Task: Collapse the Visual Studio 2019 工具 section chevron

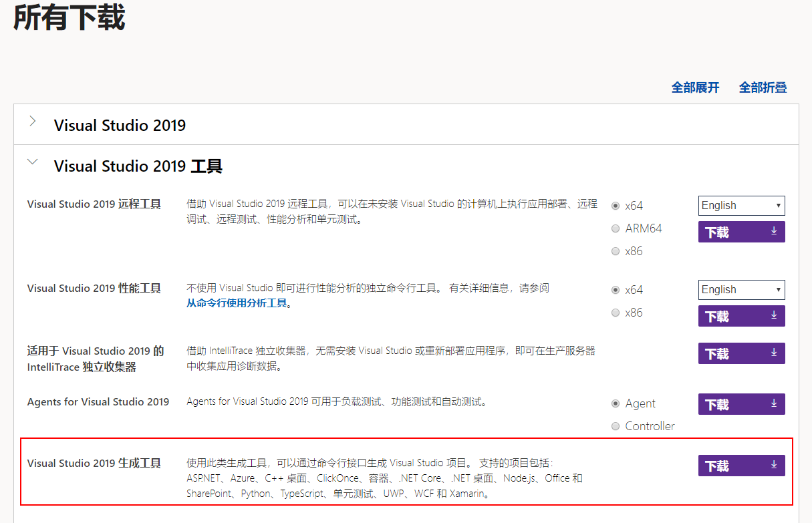Action: (x=33, y=162)
